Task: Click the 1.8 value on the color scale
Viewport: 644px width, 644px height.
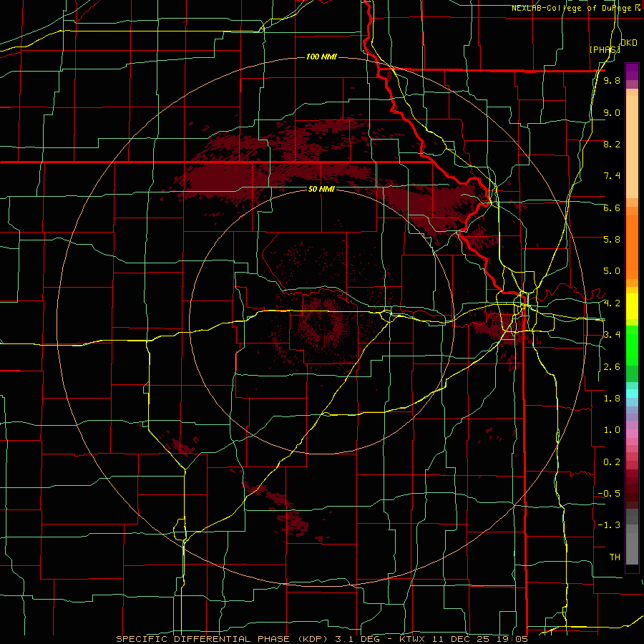Action: 612,399
